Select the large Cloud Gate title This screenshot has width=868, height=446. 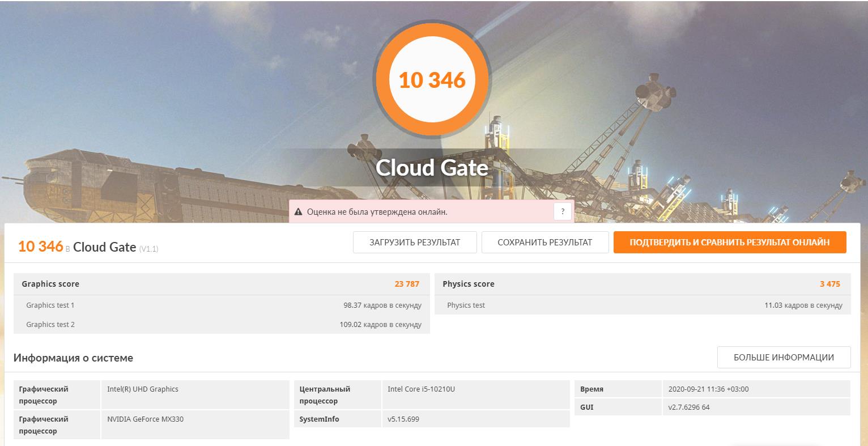click(x=432, y=168)
